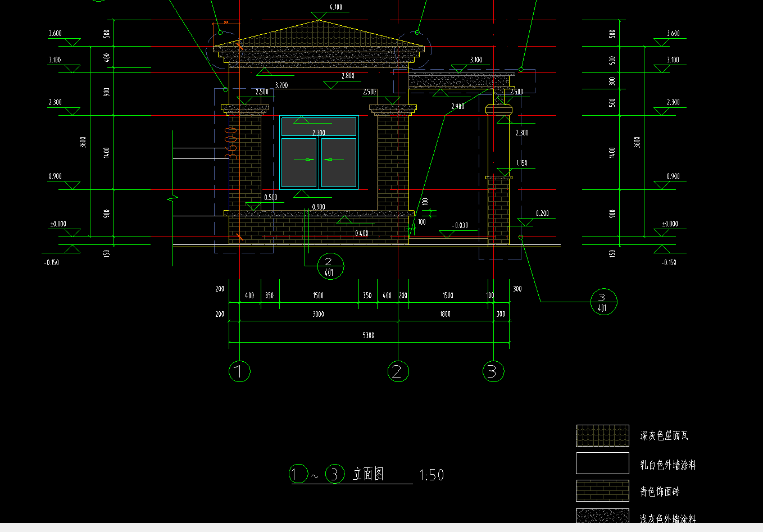Click the 0.400 elevation mark
Image resolution: width=763 pixels, height=532 pixels.
click(362, 233)
